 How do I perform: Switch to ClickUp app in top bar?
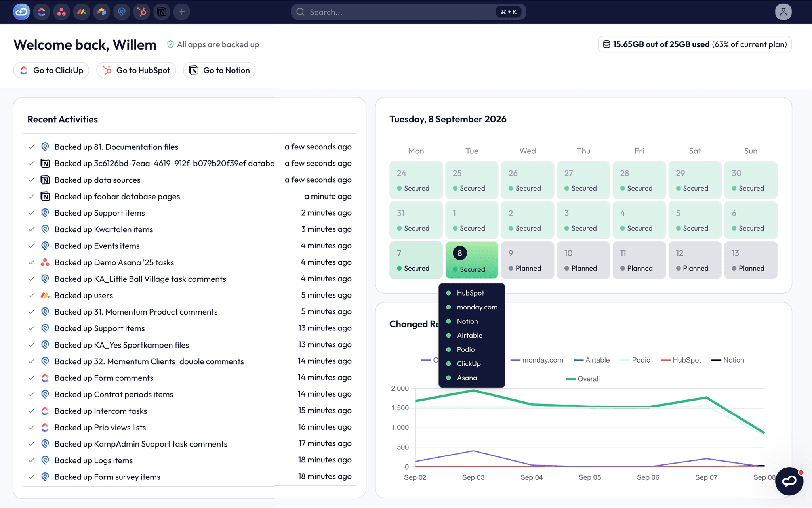coord(42,12)
